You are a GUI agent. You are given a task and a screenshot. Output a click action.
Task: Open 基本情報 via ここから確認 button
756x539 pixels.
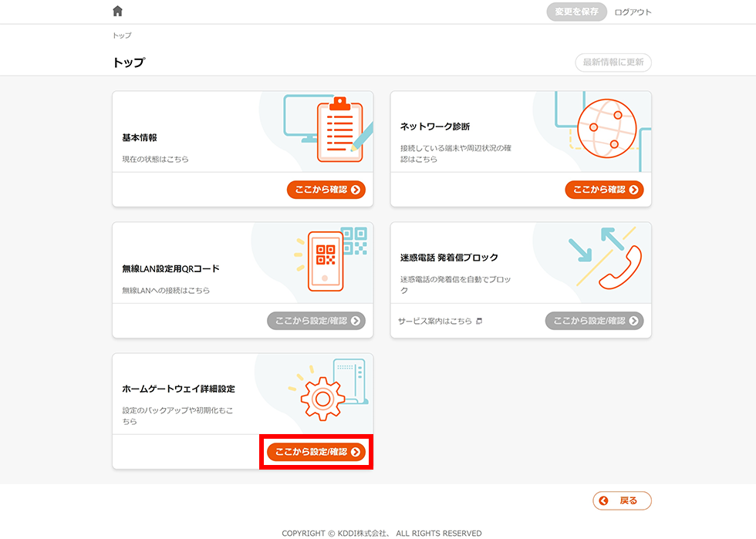coord(326,190)
